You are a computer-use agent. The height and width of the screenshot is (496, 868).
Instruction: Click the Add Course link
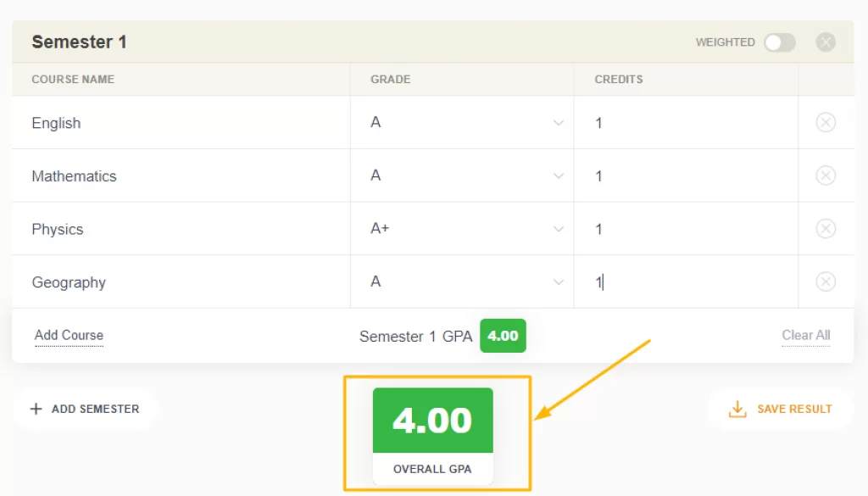click(69, 336)
